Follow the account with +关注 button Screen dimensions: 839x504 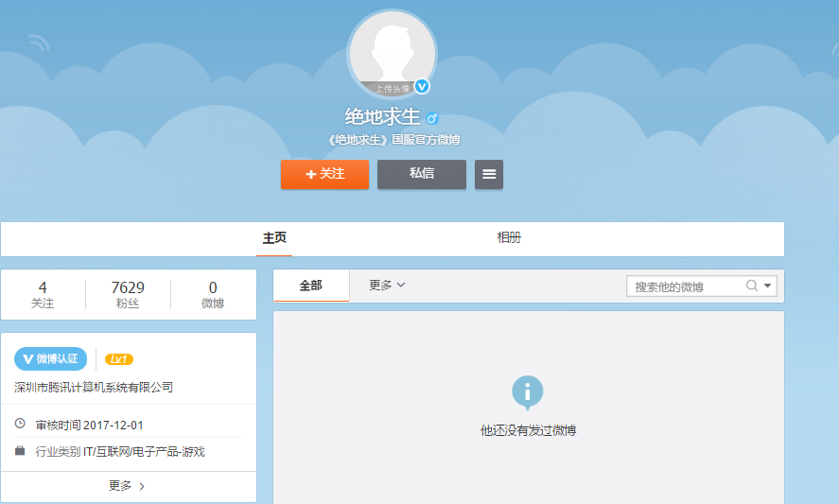pos(324,174)
